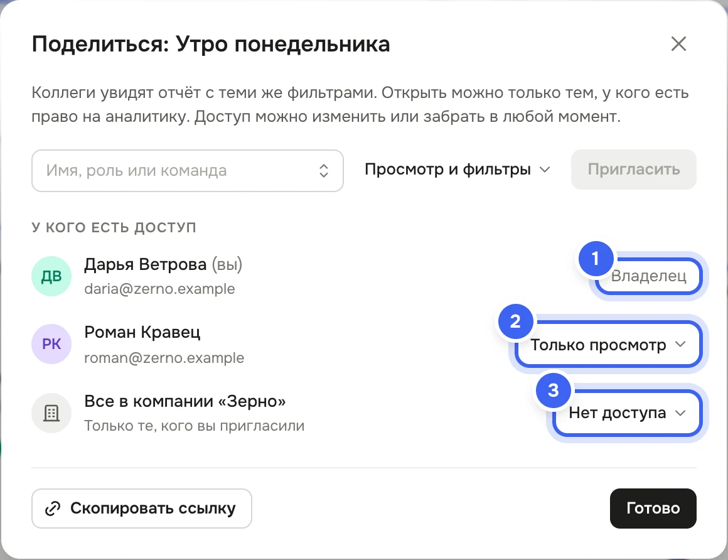Screen dimensions: 728x560
Task: Click «Скопировать ссылку» button
Action: pos(142,508)
